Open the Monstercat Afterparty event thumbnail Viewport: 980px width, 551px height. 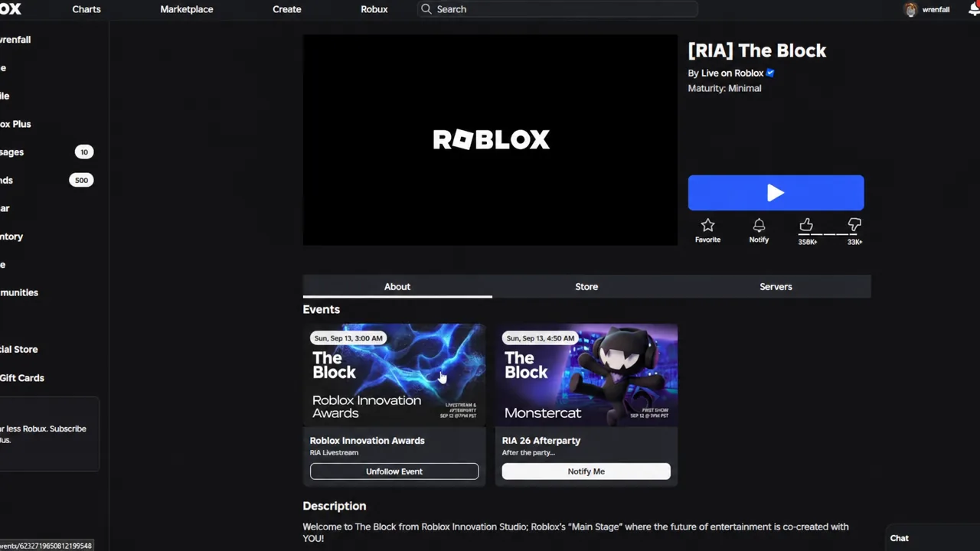(x=586, y=375)
